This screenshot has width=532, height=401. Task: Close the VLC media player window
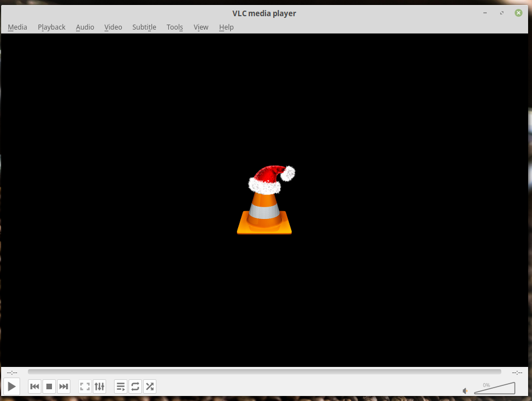point(519,13)
